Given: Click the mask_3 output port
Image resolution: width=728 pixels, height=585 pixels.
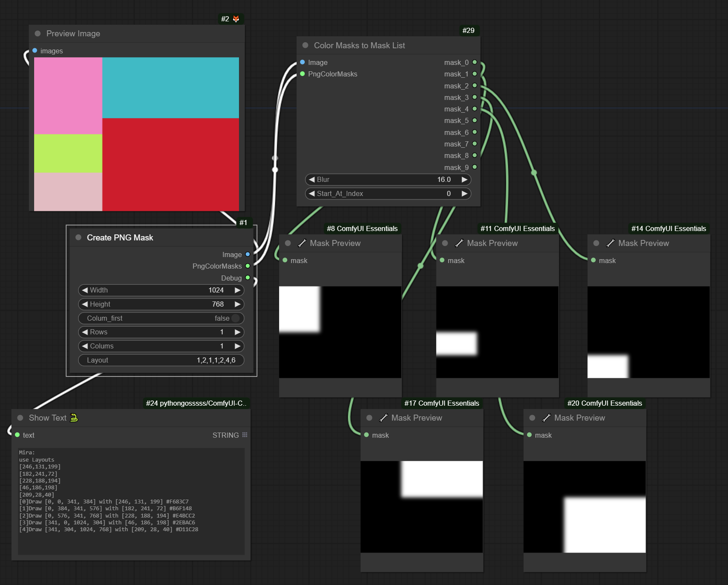Looking at the screenshot, I should 475,97.
